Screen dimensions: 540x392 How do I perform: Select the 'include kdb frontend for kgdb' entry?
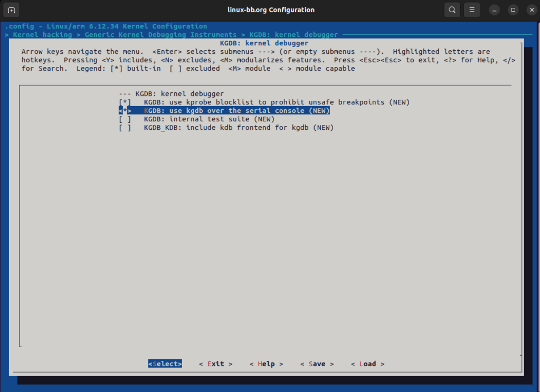[239, 128]
